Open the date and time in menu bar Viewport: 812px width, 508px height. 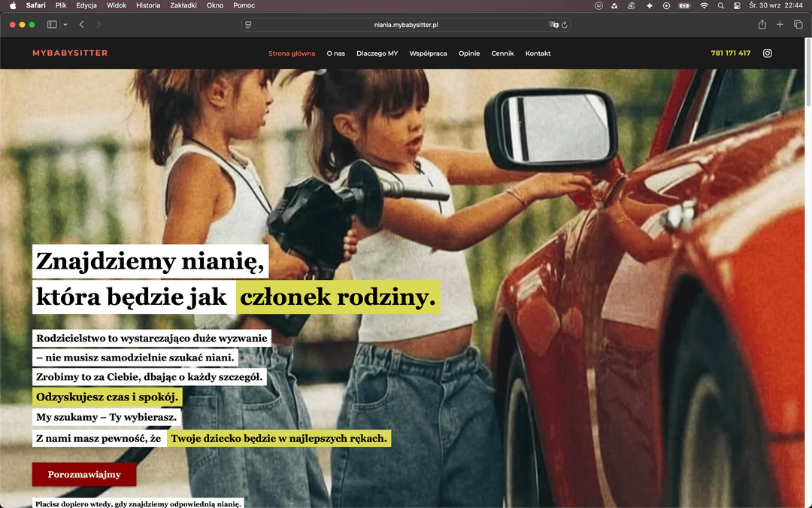click(x=776, y=6)
